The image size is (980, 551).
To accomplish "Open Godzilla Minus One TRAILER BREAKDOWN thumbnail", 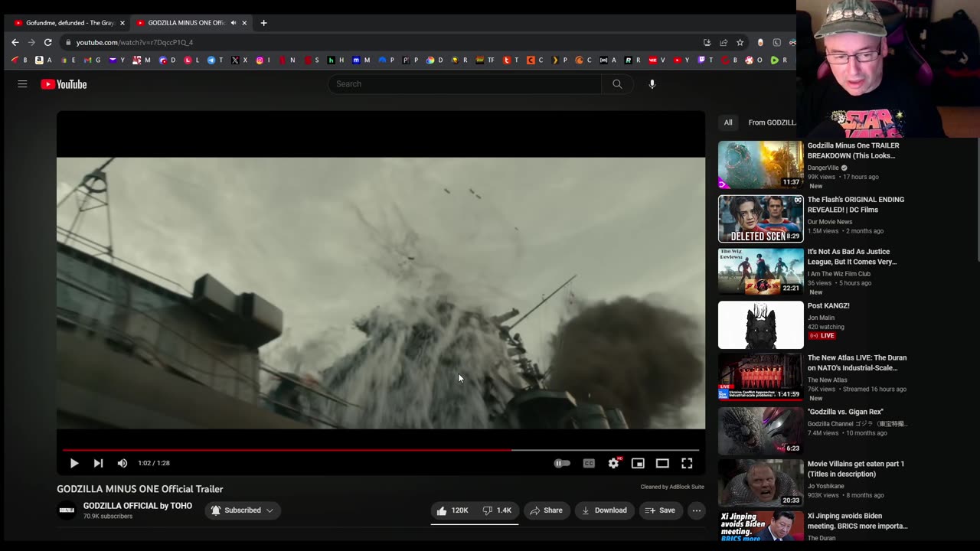I will click(760, 165).
